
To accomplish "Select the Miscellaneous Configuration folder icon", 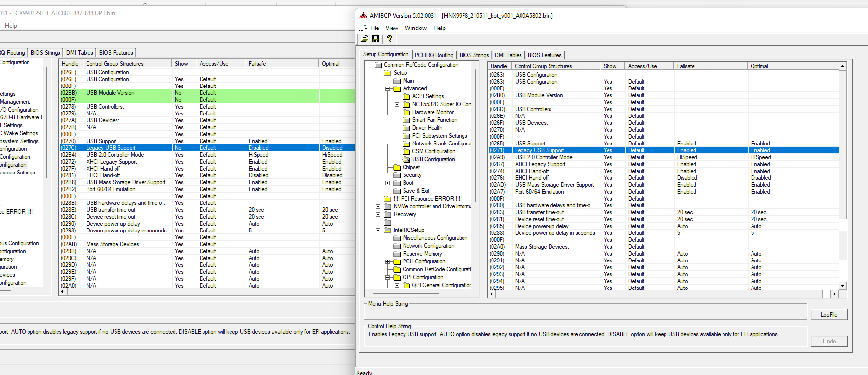I will [397, 238].
